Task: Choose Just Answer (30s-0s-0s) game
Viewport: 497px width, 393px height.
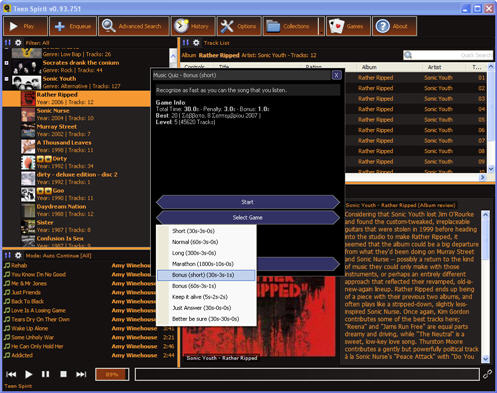Action: [x=206, y=308]
